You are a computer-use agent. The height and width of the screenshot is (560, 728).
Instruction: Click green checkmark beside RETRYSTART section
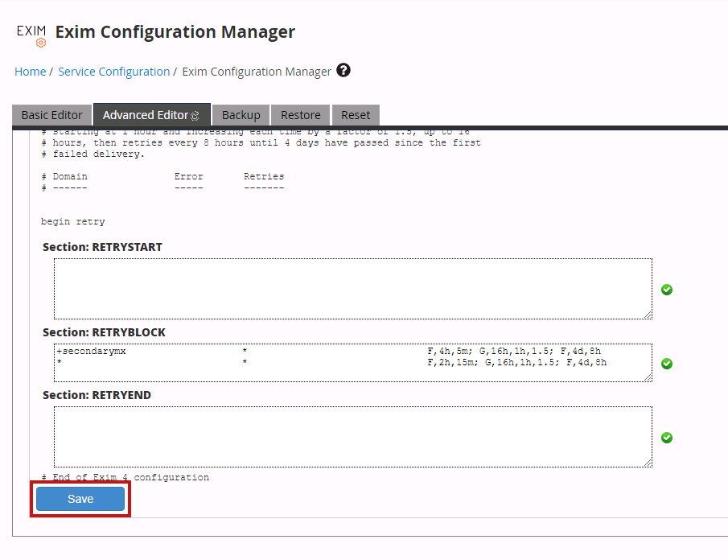667,290
